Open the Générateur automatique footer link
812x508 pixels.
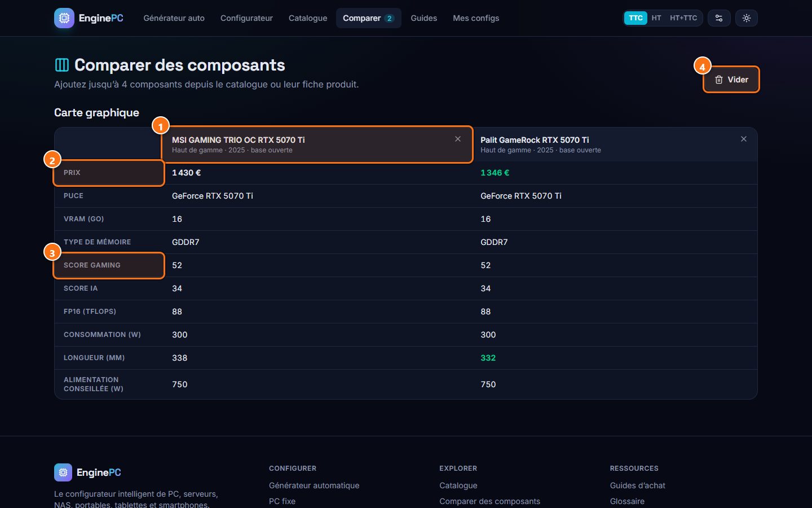[314, 485]
